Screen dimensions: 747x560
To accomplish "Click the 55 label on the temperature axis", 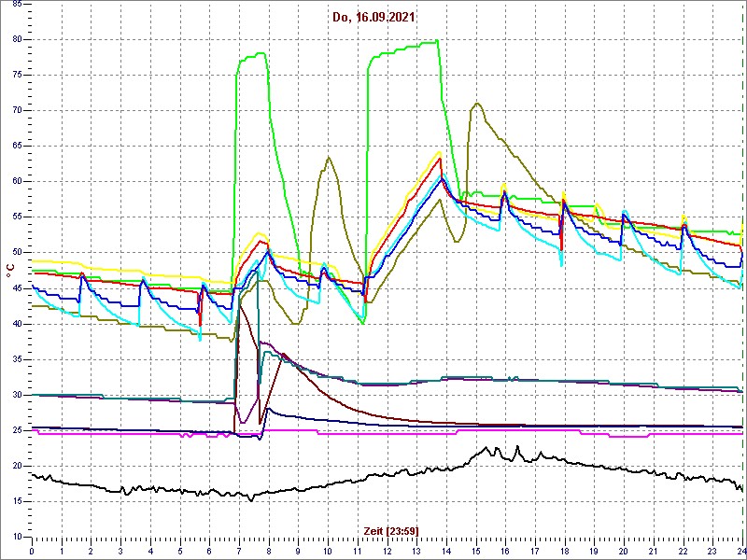I will coord(16,217).
